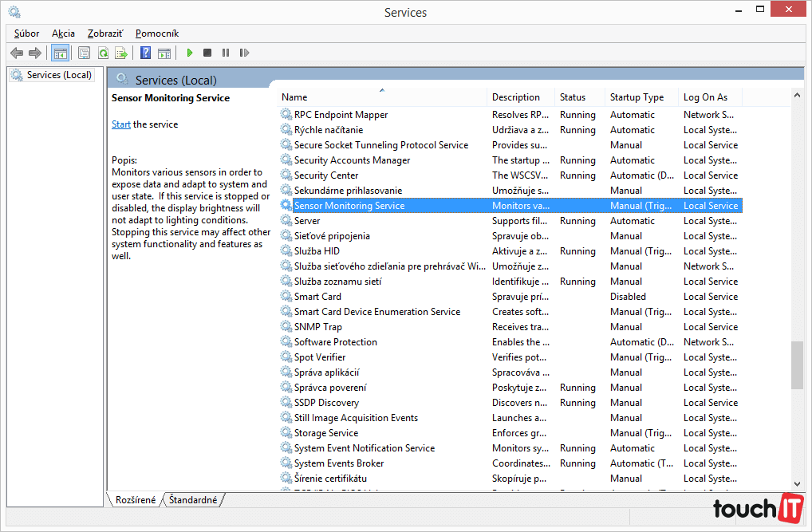Open the Zobraziť menu
This screenshot has height=532, width=812.
point(105,33)
